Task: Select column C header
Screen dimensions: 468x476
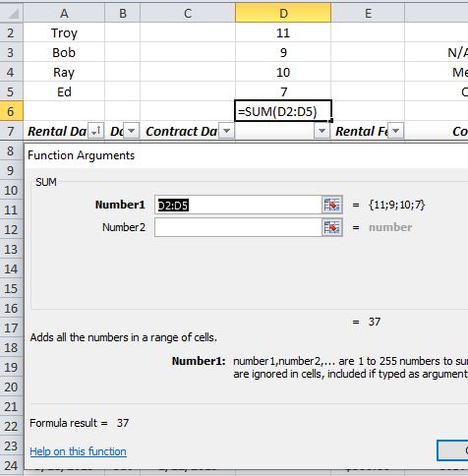Action: pos(188,13)
